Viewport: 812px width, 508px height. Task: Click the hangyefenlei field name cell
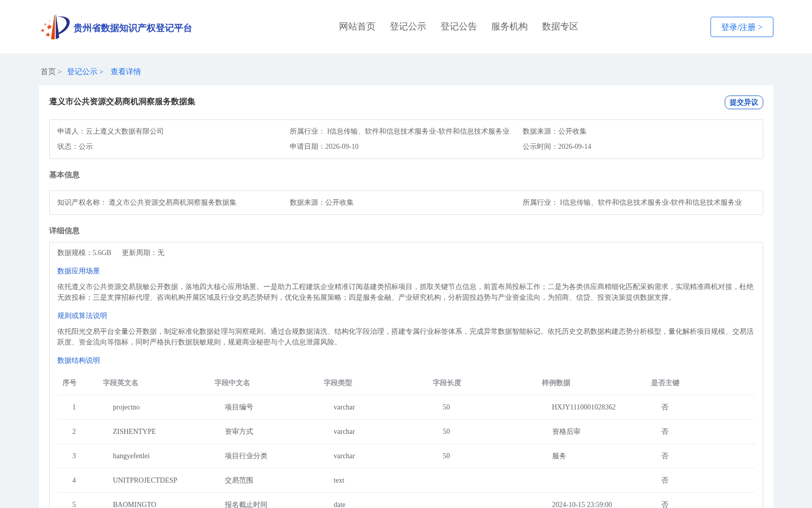(131, 456)
